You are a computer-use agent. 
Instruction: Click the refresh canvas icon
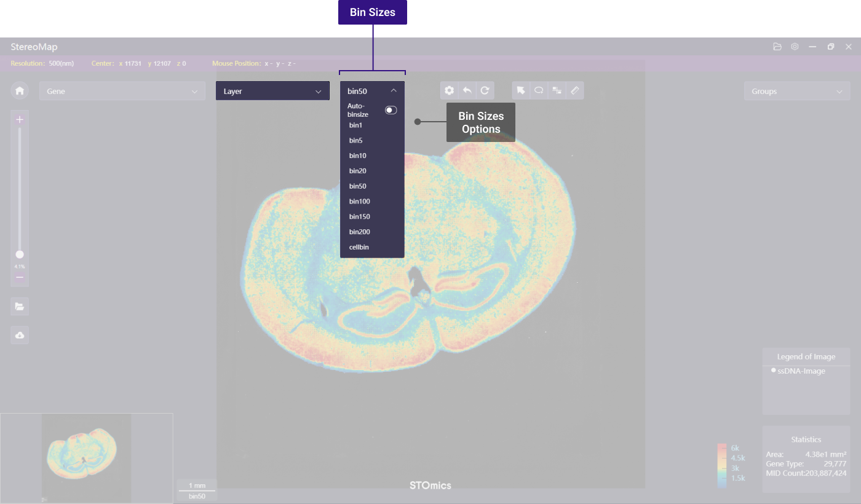(485, 90)
